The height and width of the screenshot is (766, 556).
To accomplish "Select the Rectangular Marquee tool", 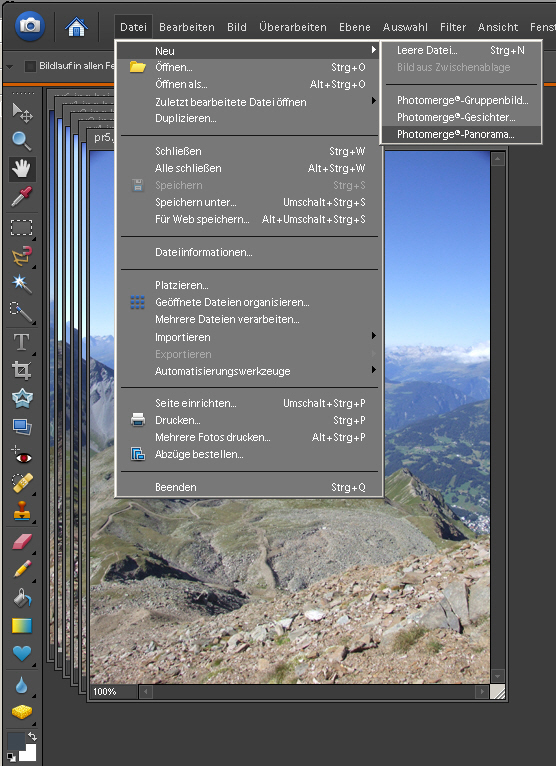I will (x=21, y=228).
